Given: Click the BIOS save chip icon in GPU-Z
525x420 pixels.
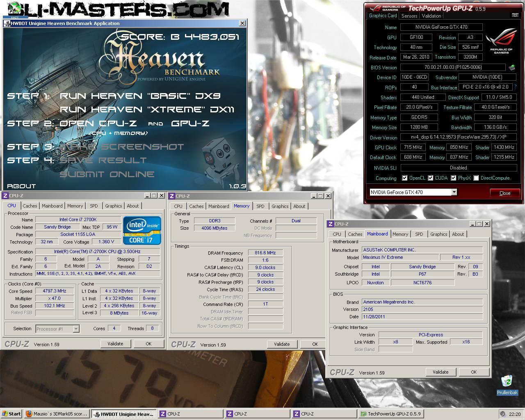Looking at the screenshot, I should click(511, 67).
